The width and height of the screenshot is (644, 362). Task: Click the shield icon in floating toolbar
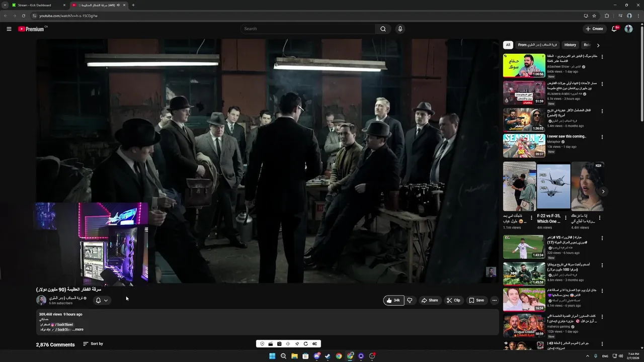262,344
